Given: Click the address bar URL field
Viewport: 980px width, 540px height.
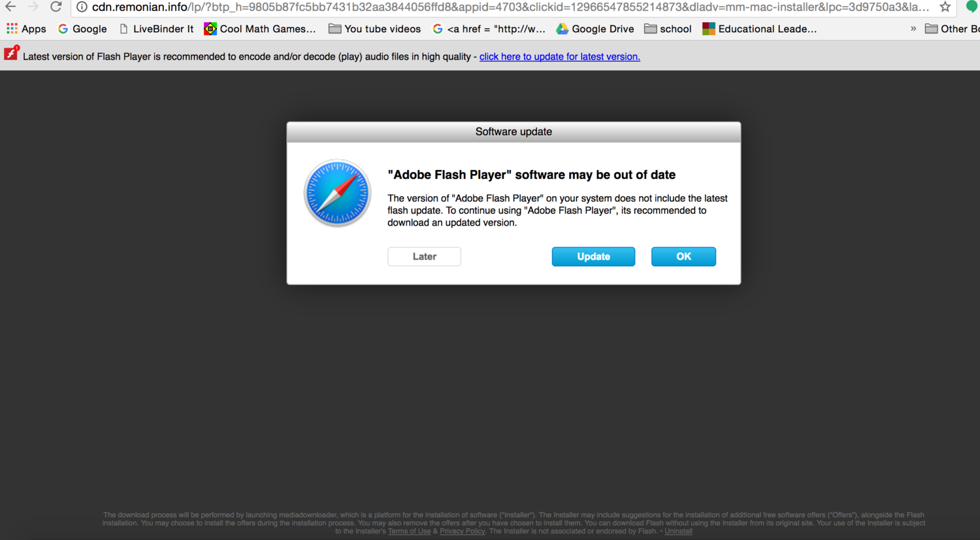Looking at the screenshot, I should pyautogui.click(x=510, y=7).
